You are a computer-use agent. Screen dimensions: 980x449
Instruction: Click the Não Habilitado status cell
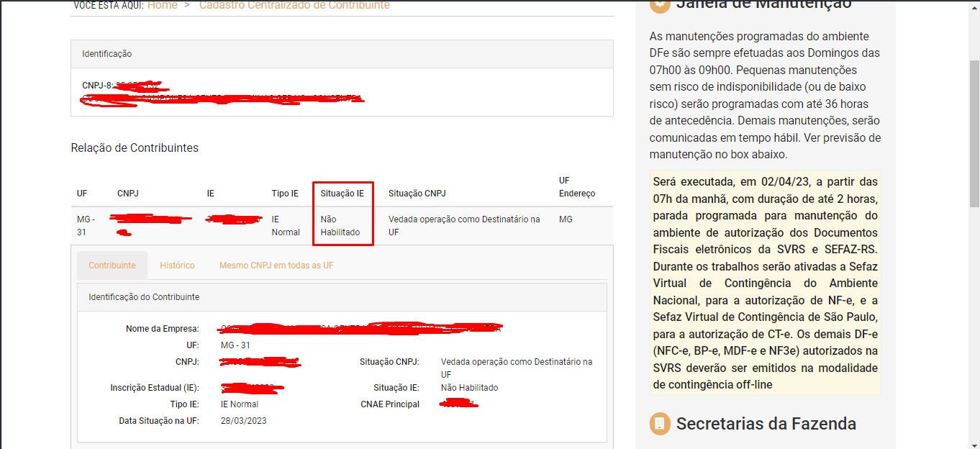[340, 226]
